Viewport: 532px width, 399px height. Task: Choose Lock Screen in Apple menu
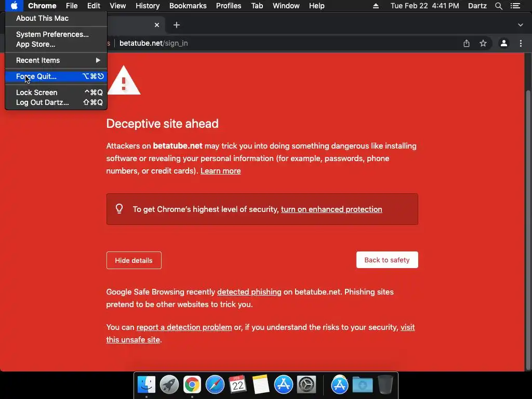pyautogui.click(x=56, y=92)
